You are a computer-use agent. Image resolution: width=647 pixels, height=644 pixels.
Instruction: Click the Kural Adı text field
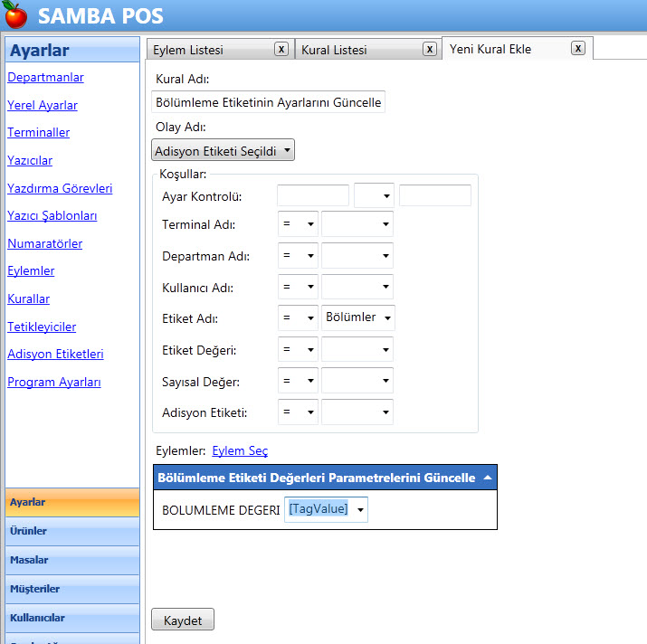pyautogui.click(x=269, y=102)
